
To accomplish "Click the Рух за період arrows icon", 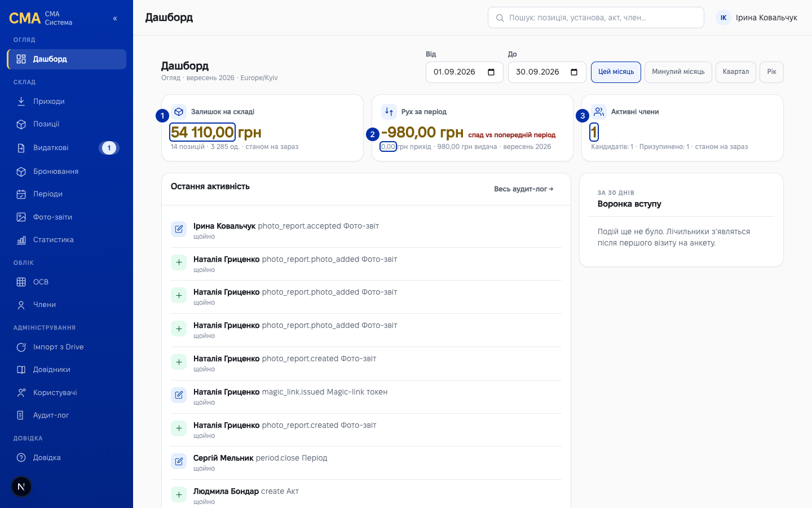I will click(389, 112).
